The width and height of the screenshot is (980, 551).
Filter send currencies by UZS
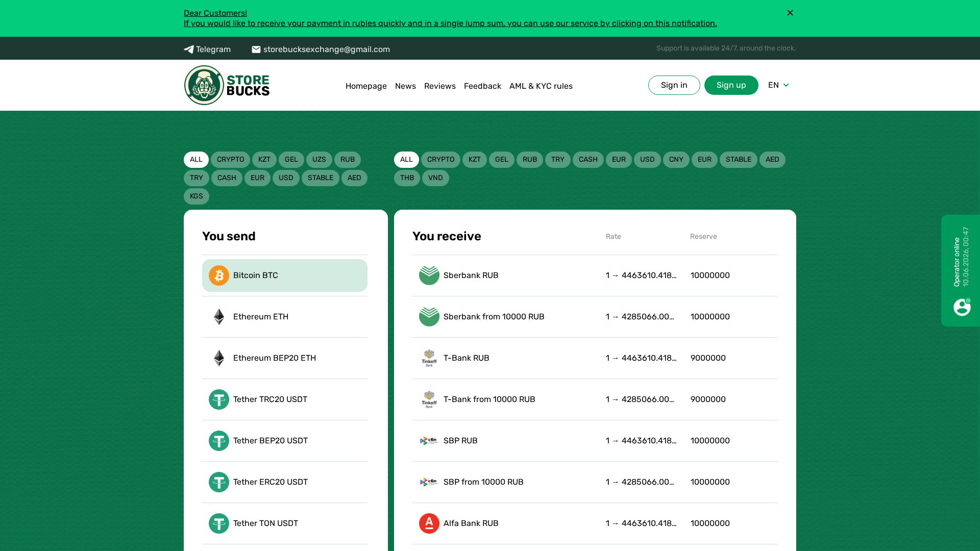point(319,160)
